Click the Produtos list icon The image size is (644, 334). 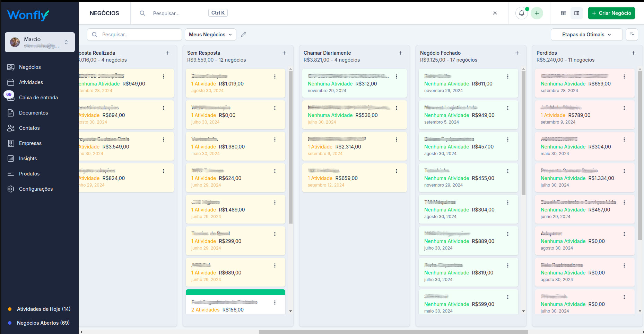coord(11,174)
